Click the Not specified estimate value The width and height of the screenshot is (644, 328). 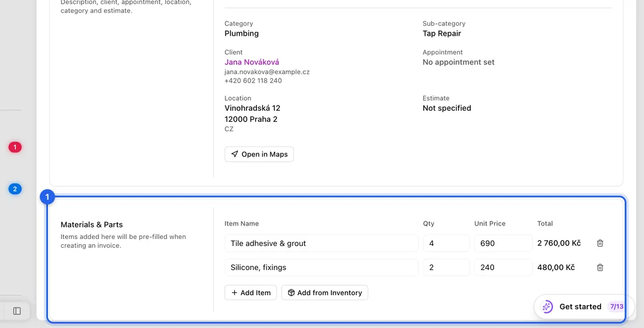click(x=447, y=108)
